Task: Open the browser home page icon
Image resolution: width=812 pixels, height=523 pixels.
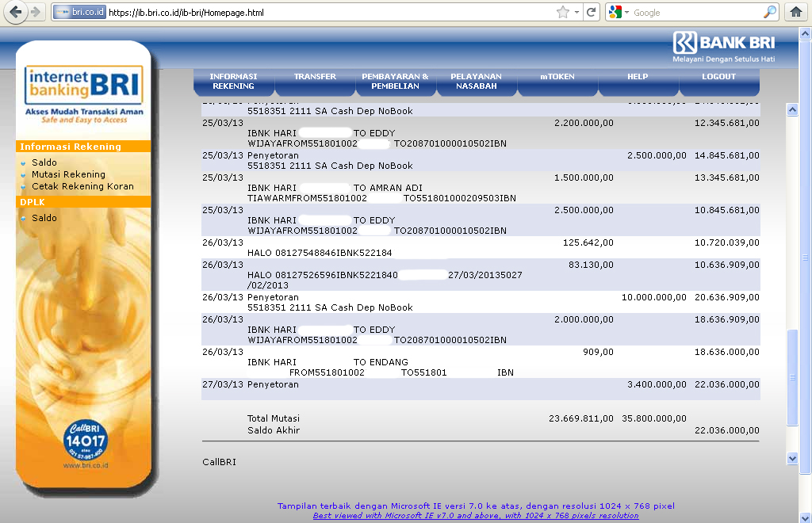Action: 796,12
